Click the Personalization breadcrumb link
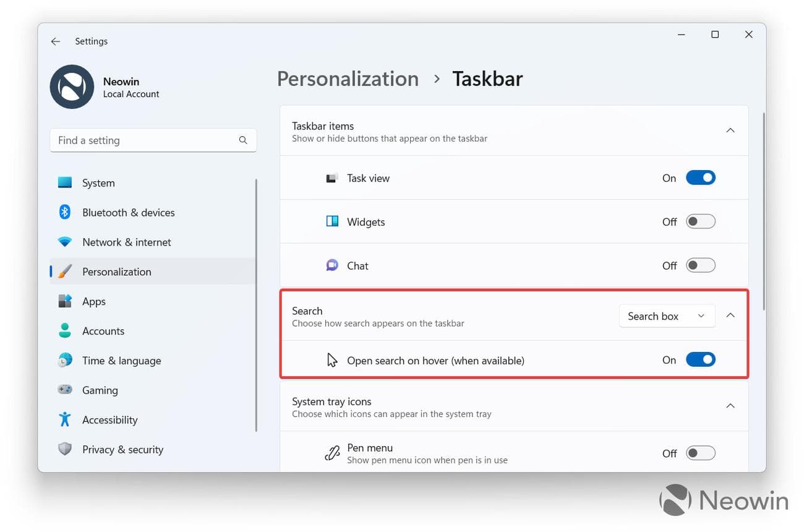 pos(348,79)
